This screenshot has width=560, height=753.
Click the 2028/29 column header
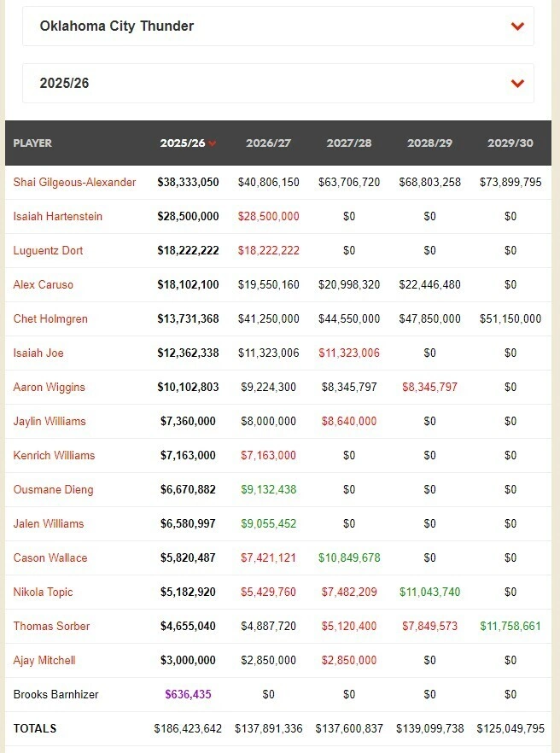tap(429, 143)
